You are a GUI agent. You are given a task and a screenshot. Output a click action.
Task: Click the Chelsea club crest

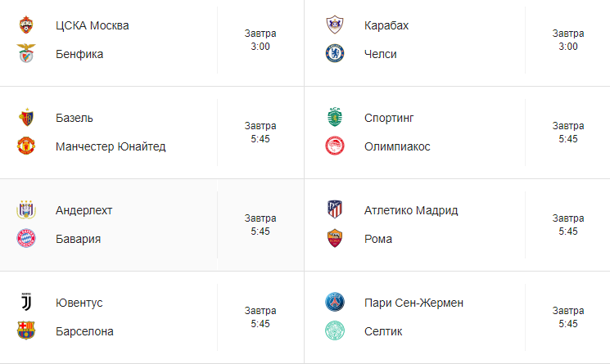click(x=334, y=54)
